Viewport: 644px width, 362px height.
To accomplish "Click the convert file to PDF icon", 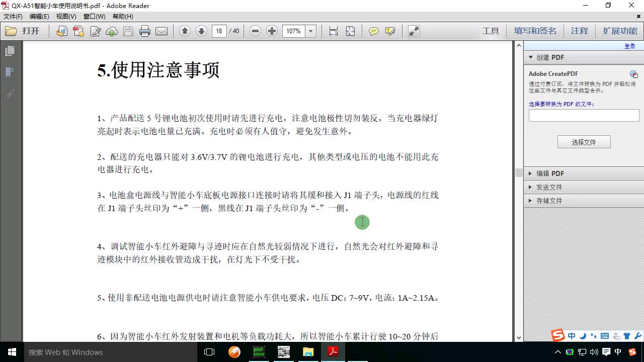I will tap(61, 31).
